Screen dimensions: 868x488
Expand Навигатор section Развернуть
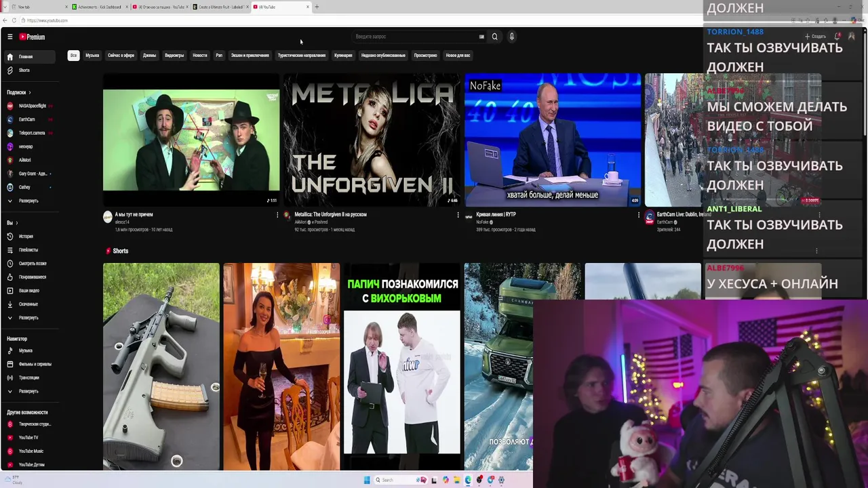tap(29, 391)
